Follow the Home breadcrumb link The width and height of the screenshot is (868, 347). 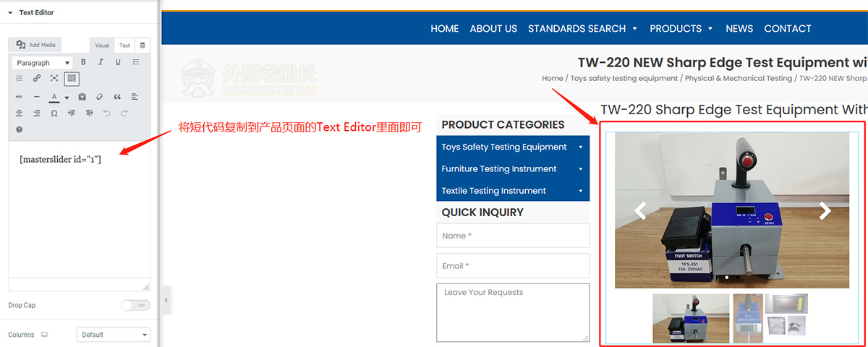(553, 78)
